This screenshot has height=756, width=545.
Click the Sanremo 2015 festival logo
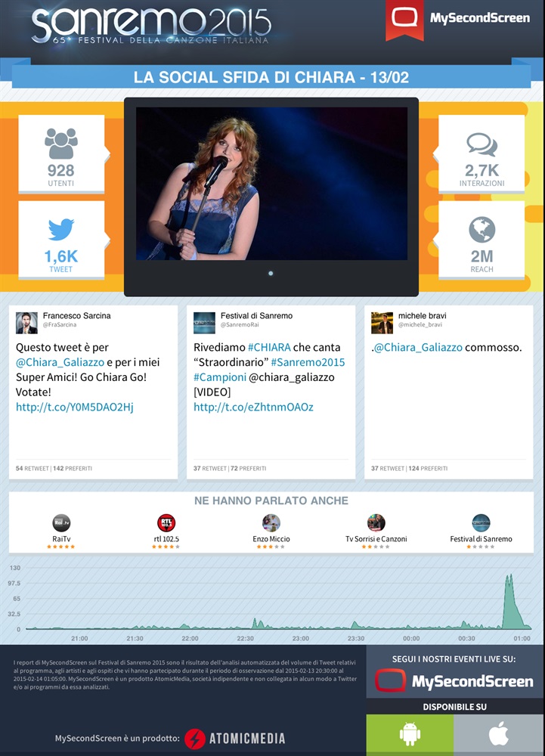[x=151, y=26]
